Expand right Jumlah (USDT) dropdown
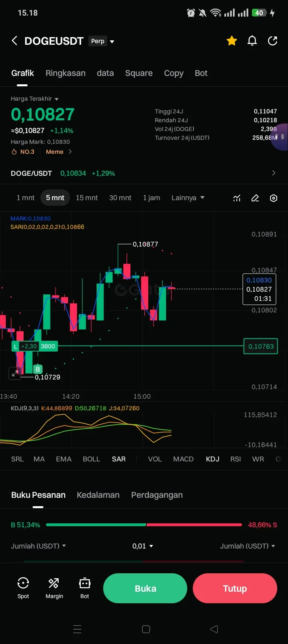 click(x=248, y=546)
